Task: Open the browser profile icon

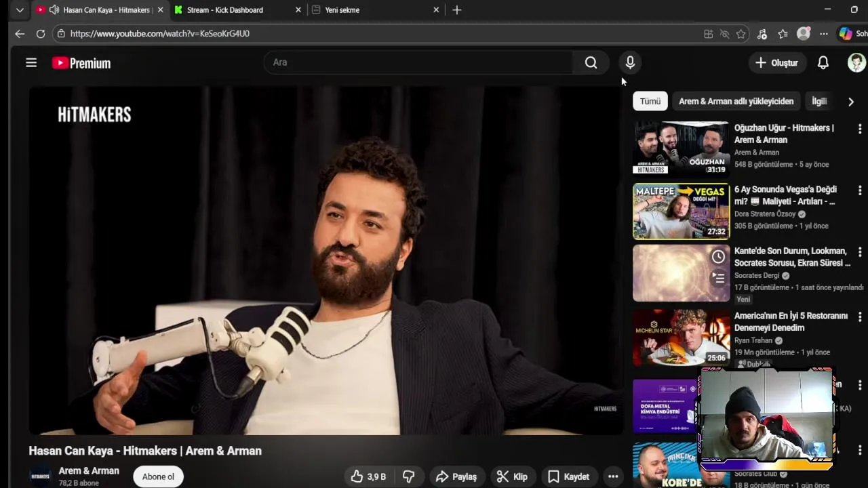Action: coord(804,34)
